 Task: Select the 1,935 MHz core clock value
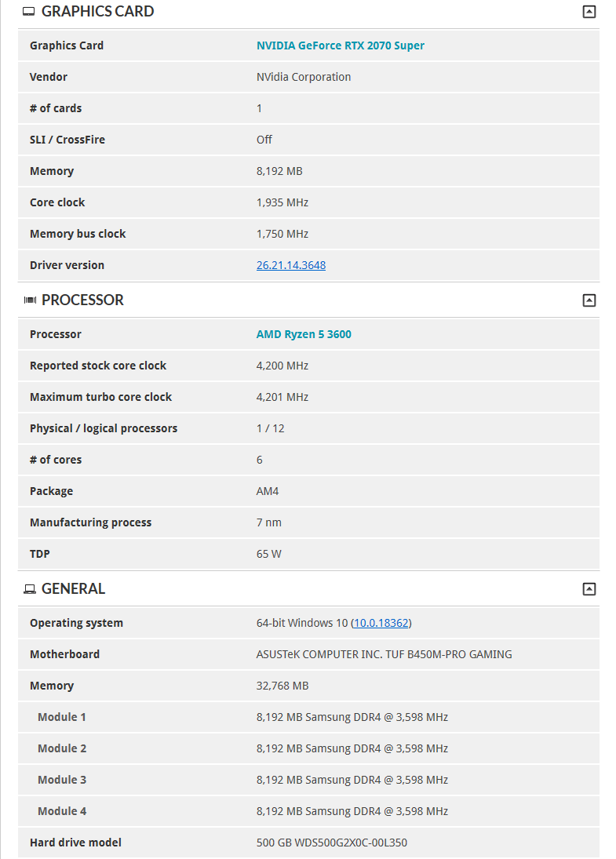282,202
